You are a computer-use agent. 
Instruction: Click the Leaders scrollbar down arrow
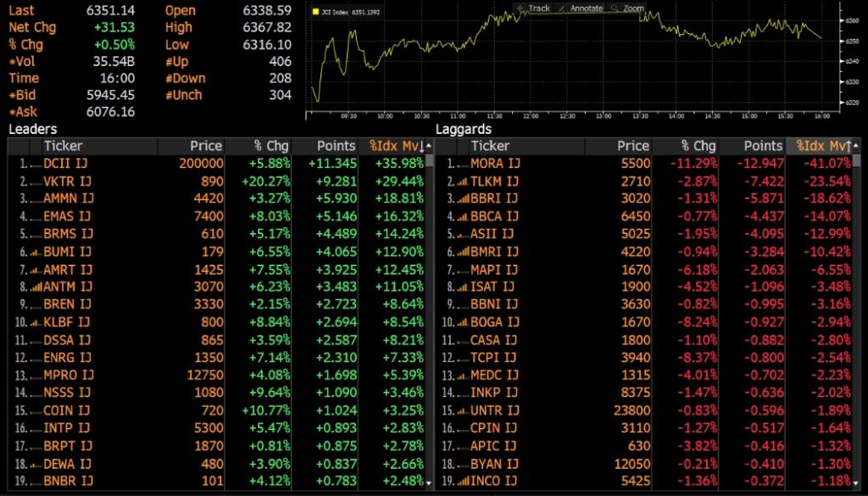pos(429,482)
